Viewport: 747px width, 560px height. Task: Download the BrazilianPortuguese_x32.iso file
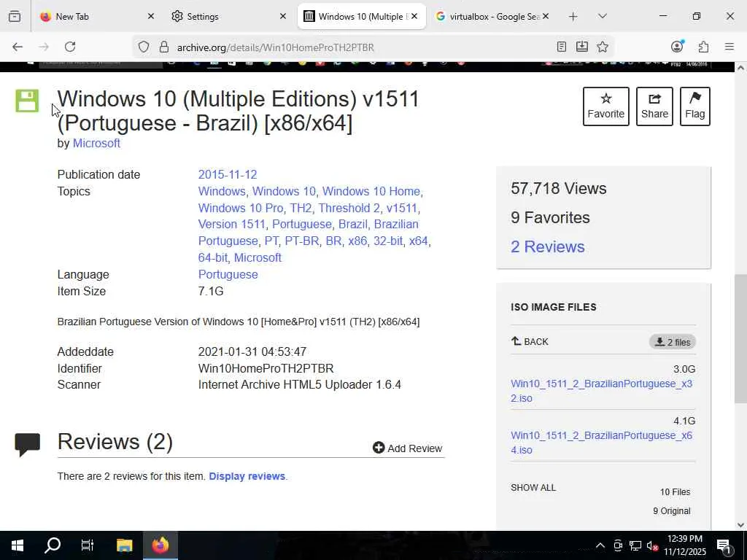point(601,391)
